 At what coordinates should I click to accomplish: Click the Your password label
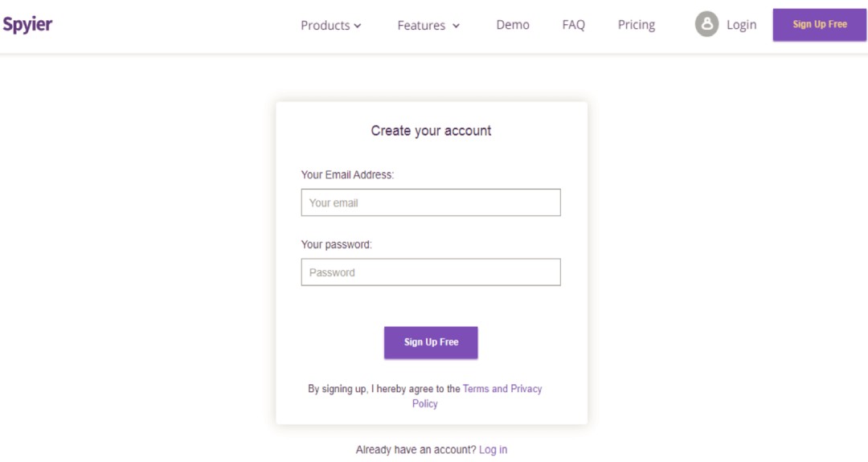point(336,244)
